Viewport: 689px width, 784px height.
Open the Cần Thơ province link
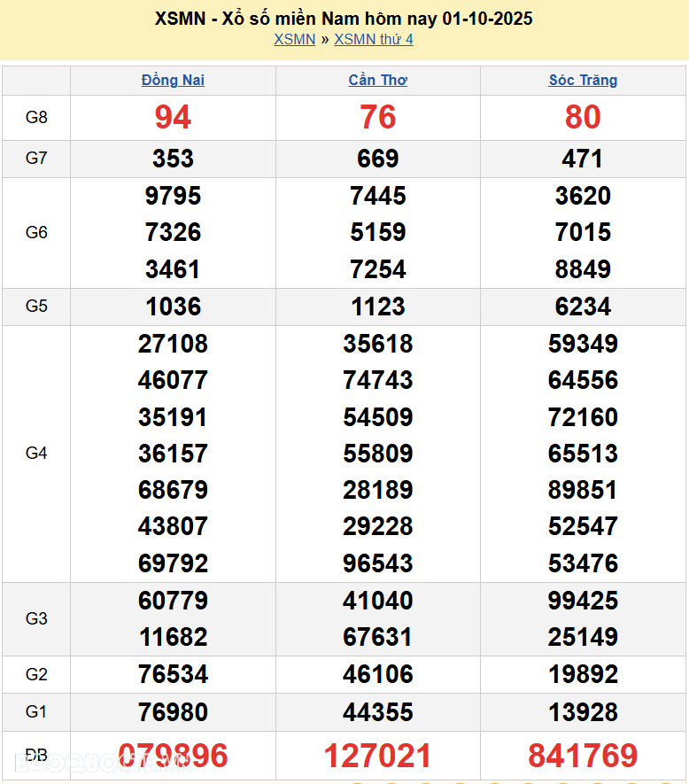(378, 80)
